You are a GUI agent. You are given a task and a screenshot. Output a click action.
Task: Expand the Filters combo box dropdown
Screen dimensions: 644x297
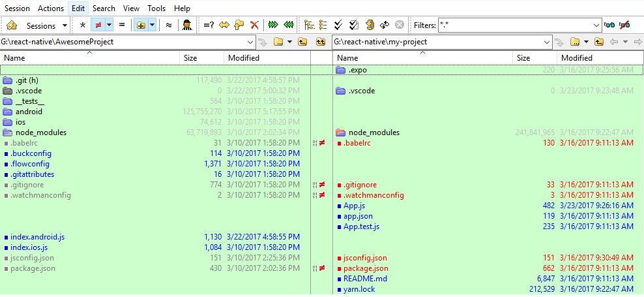pyautogui.click(x=596, y=25)
